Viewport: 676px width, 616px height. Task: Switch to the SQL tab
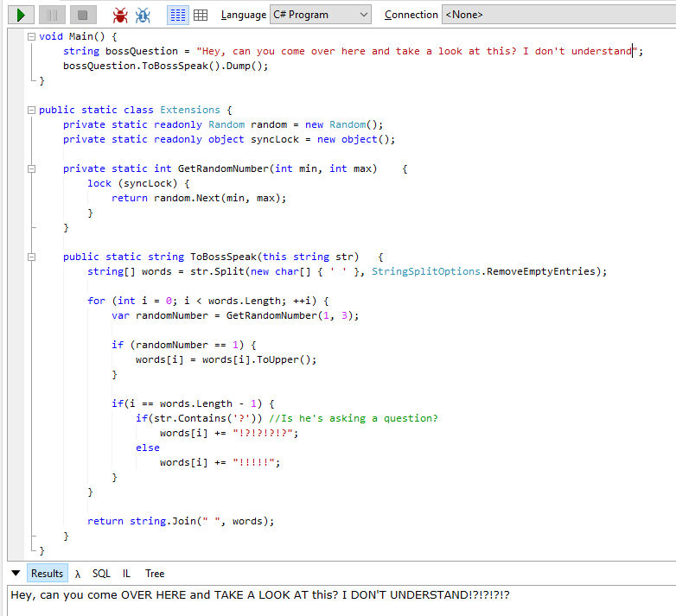point(101,574)
